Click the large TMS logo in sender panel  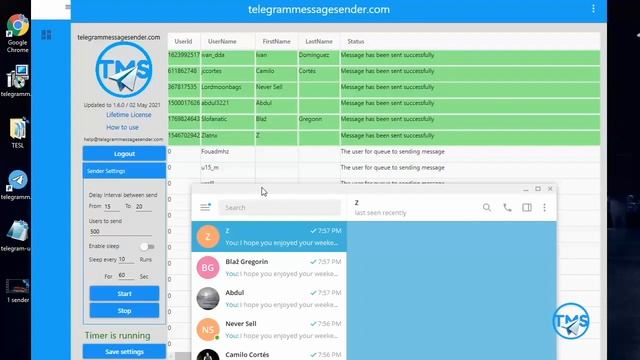click(x=124, y=70)
